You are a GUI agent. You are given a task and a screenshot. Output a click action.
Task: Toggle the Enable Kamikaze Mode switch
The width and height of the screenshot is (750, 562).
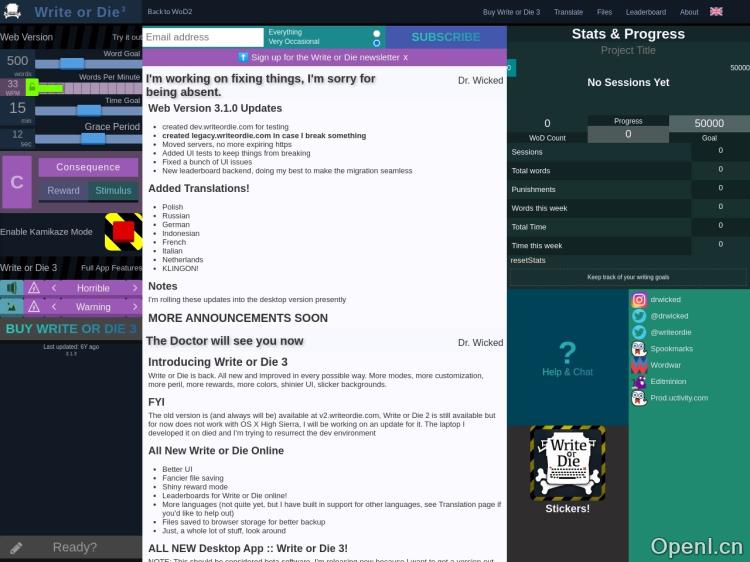(123, 231)
